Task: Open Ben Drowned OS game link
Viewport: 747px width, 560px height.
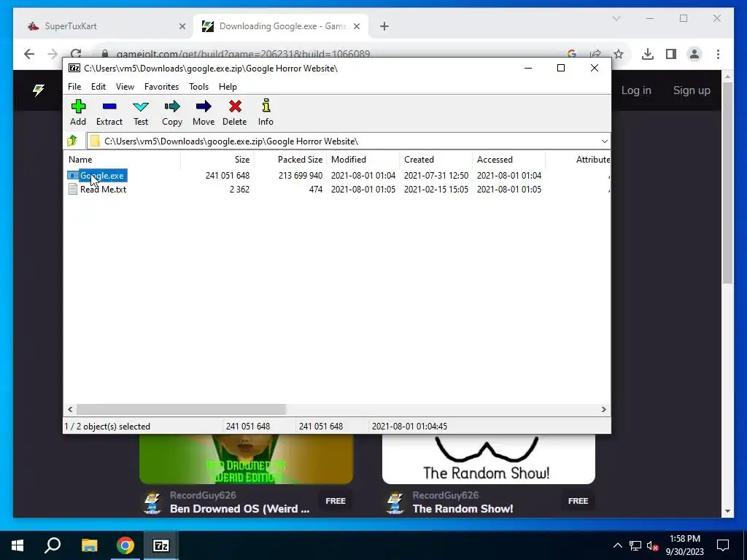Action: (x=239, y=508)
